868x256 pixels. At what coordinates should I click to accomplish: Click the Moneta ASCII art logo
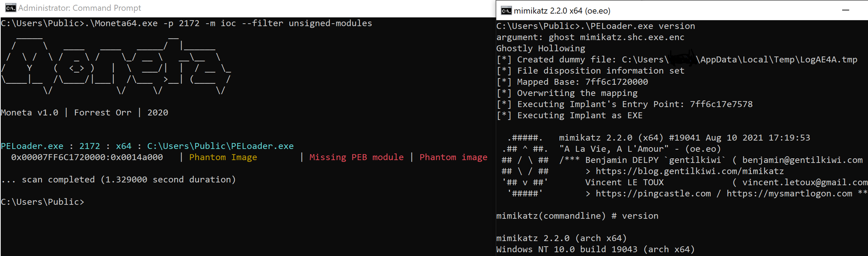click(116, 65)
